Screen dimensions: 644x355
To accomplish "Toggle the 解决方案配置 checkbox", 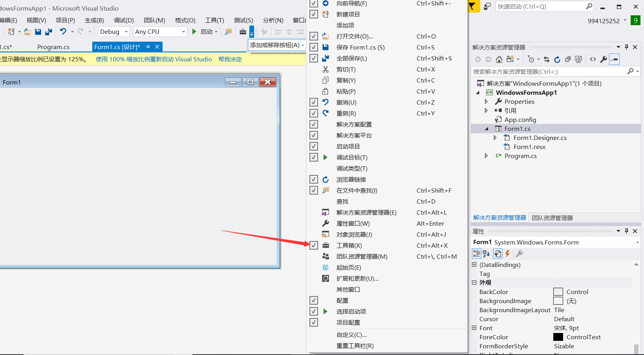I will pos(313,124).
